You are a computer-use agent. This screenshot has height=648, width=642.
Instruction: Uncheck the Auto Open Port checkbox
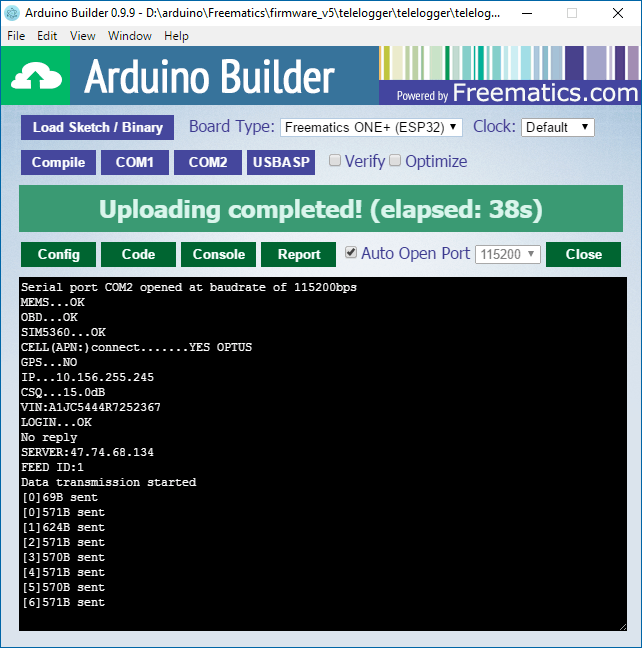(351, 252)
